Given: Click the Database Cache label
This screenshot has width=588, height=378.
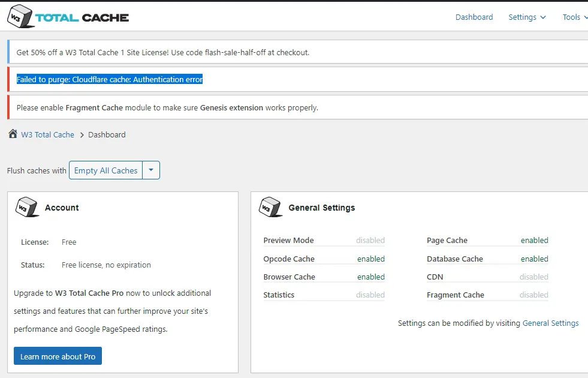Looking at the screenshot, I should click(x=455, y=259).
